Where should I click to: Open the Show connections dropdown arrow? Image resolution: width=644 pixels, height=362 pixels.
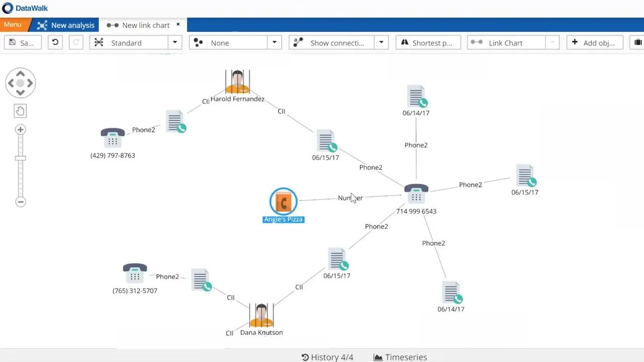(381, 42)
